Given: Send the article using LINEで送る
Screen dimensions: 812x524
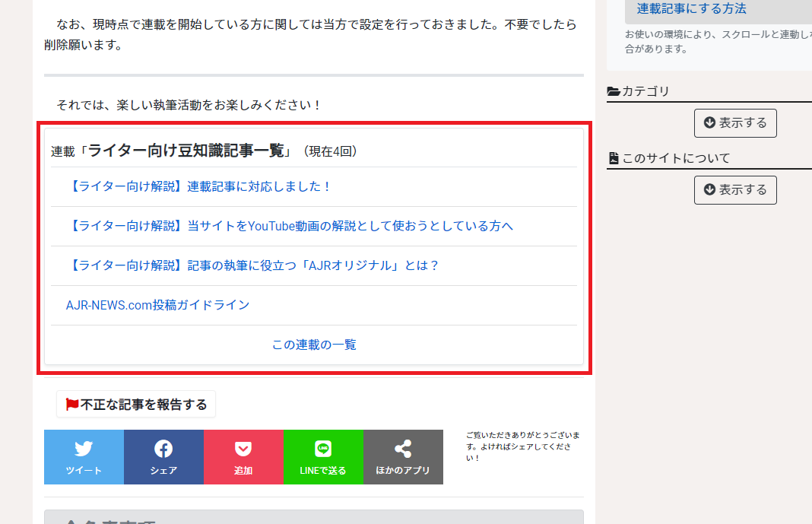Looking at the screenshot, I should click(323, 457).
